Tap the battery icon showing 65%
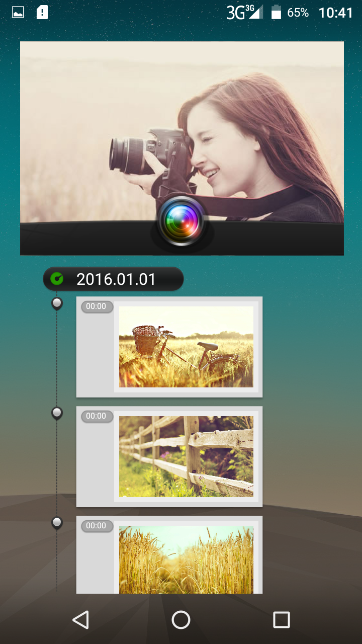 click(276, 13)
